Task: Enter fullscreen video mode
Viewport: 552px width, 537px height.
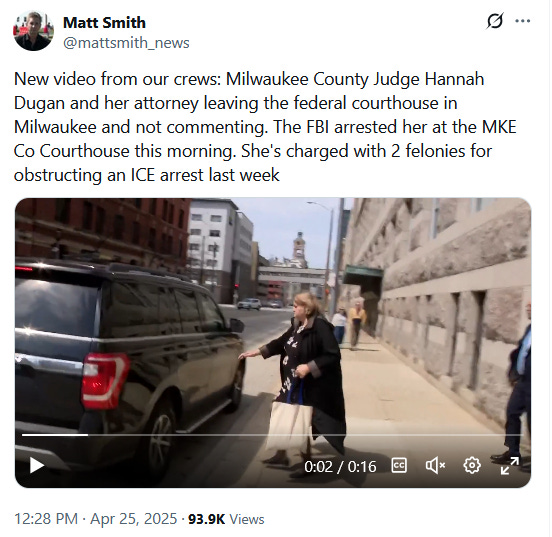Action: coord(509,466)
